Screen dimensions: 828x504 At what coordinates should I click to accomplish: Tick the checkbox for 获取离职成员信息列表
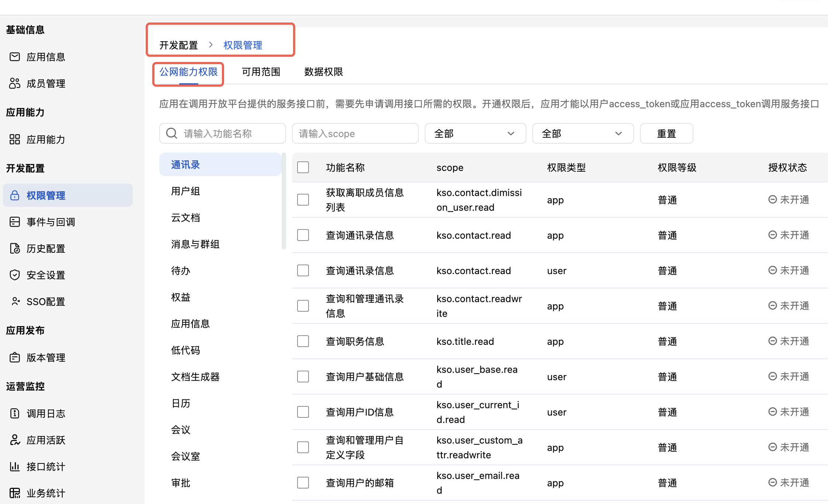coord(303,200)
